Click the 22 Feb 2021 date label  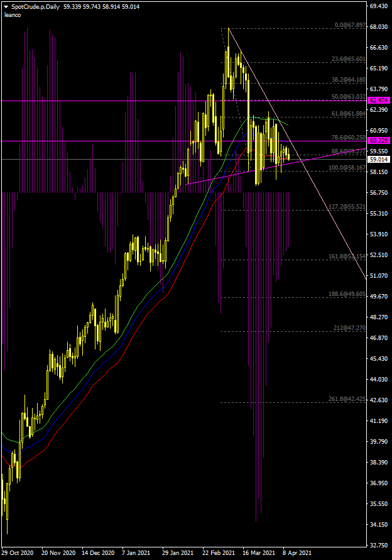click(x=219, y=553)
